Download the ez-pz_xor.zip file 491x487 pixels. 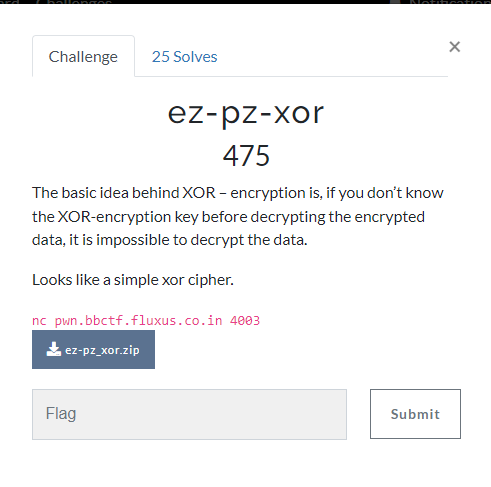[93, 349]
